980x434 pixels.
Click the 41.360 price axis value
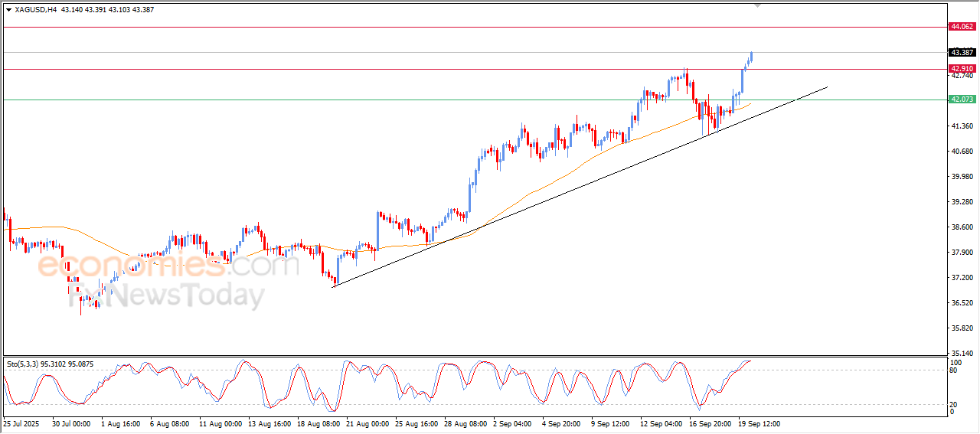coord(961,126)
